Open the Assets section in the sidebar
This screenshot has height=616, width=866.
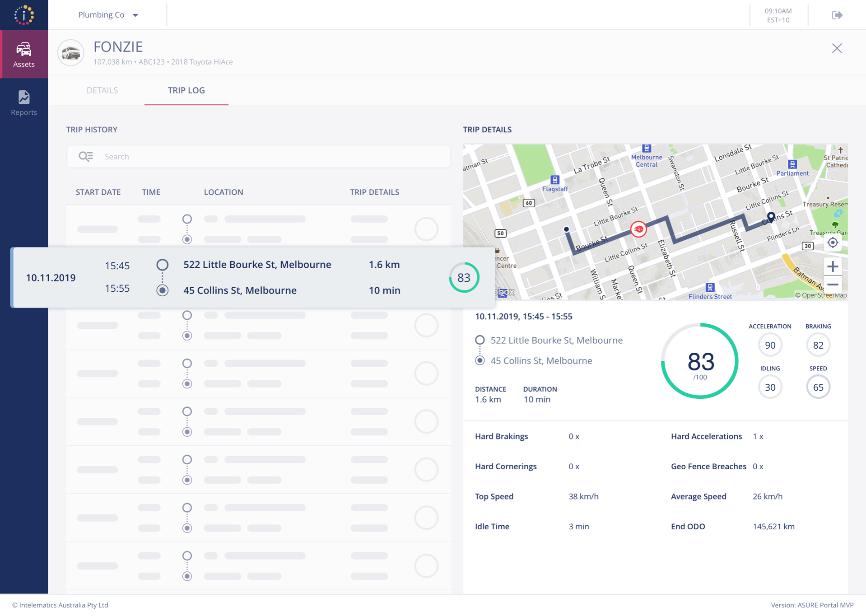24,54
